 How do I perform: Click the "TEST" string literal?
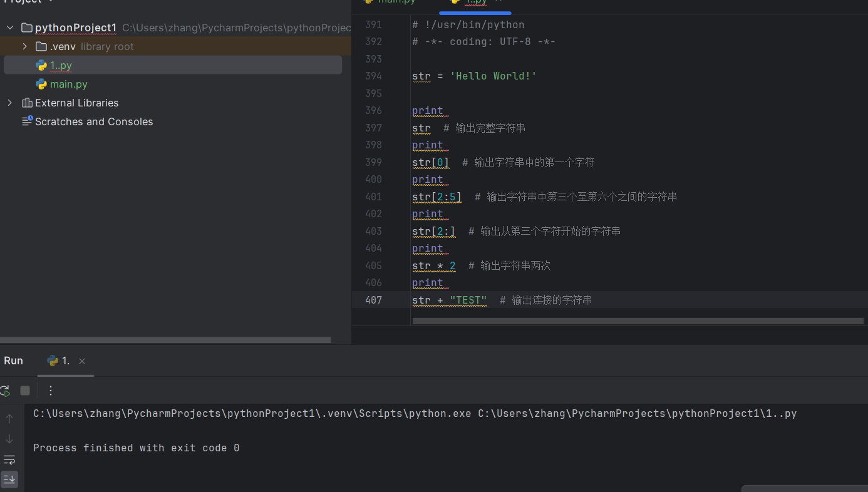pos(468,300)
